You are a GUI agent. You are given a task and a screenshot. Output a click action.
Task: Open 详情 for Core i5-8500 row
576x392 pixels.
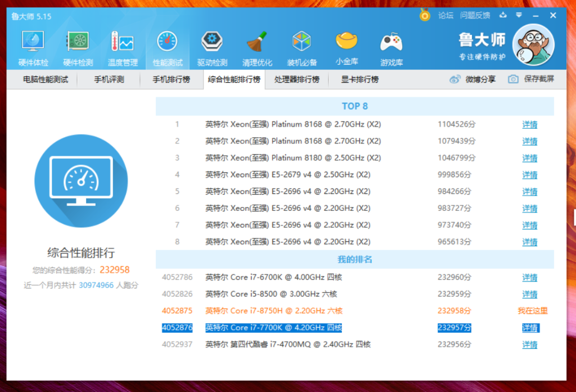tap(530, 294)
